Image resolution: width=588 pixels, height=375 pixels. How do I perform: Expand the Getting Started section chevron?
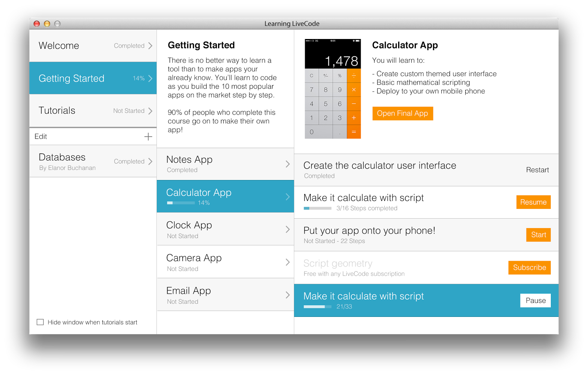[150, 78]
